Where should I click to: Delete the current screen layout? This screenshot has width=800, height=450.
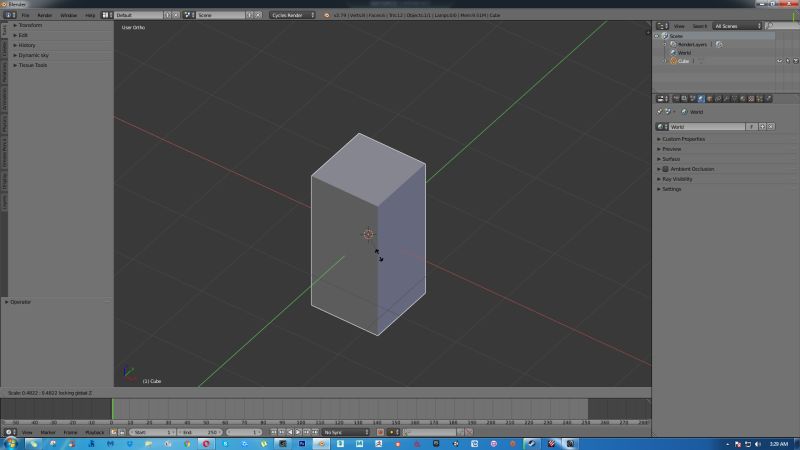176,15
